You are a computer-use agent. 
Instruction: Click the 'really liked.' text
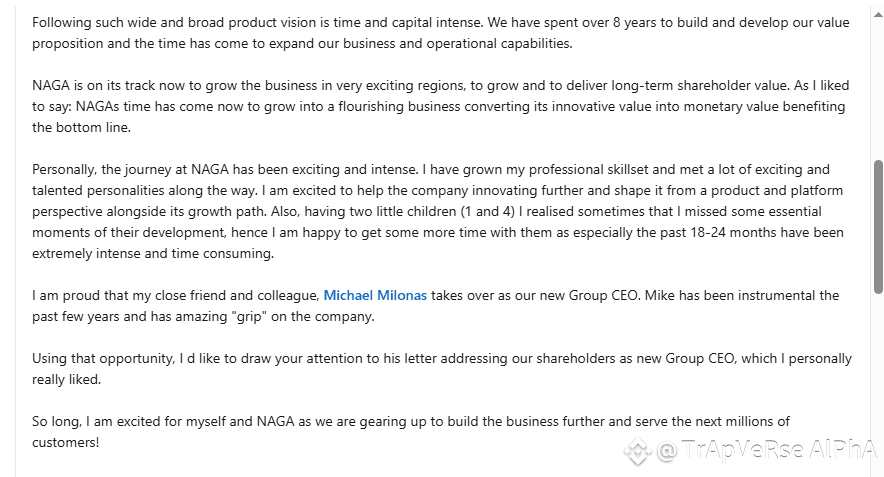pyautogui.click(x=67, y=379)
